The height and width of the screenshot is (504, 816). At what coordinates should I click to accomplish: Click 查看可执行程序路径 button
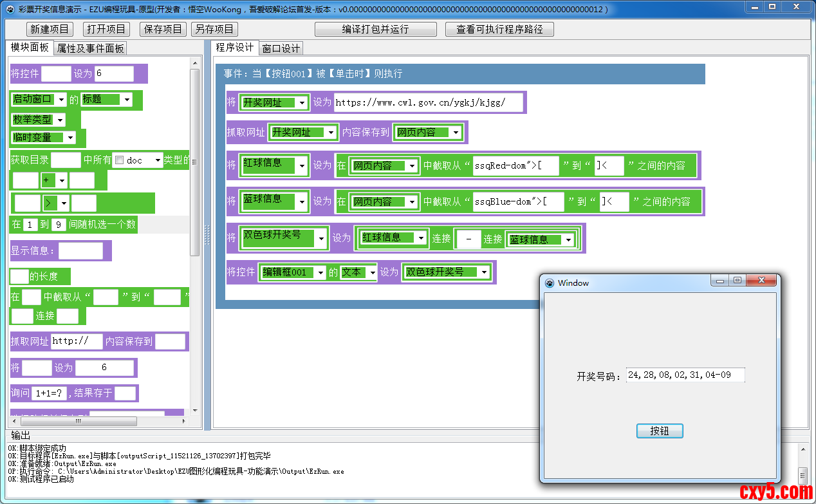pos(499,29)
